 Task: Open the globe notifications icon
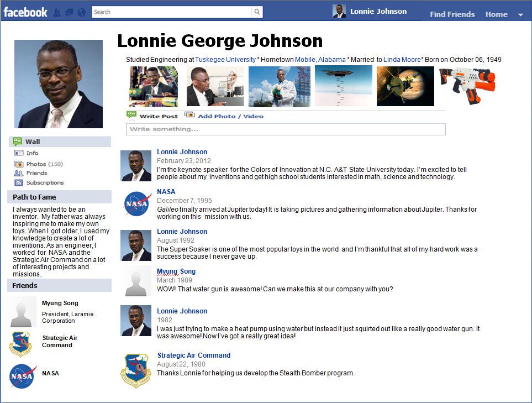point(81,13)
